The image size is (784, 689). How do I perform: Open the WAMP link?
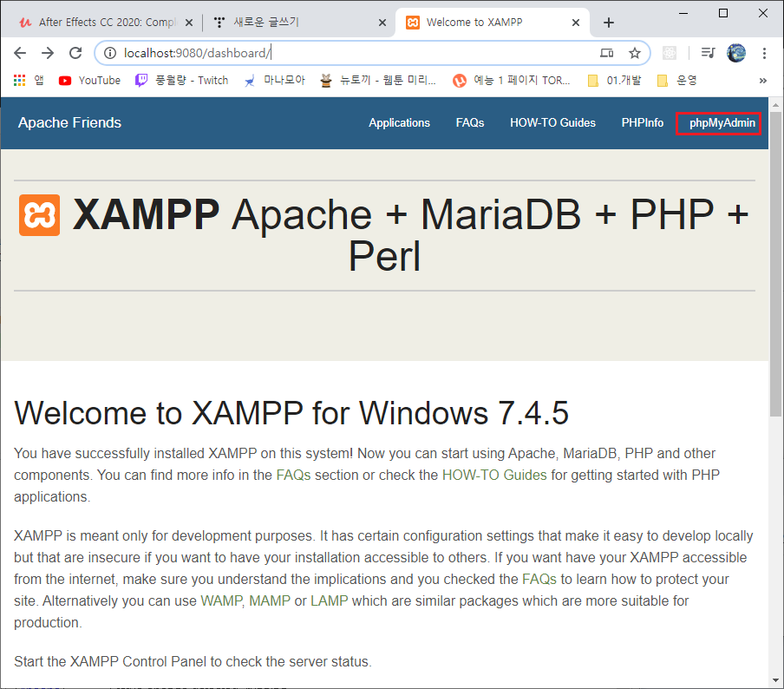coord(221,600)
